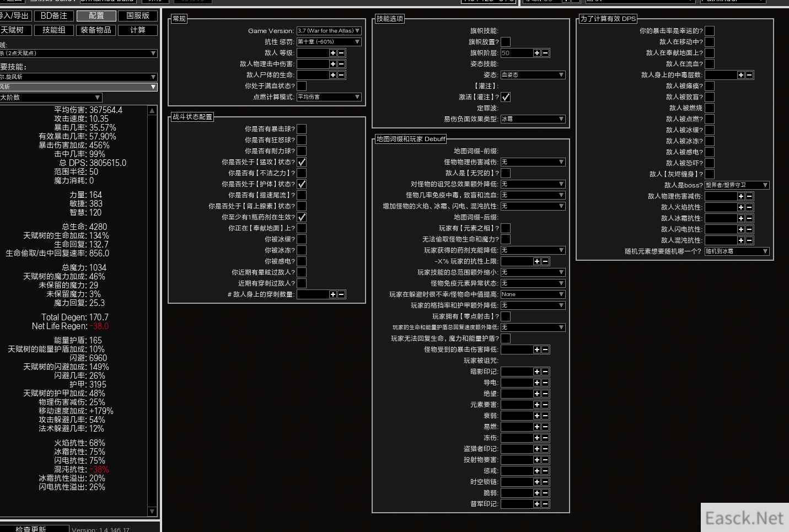Click plus for 衰弱 curse value
The image size is (789, 532).
click(x=537, y=416)
